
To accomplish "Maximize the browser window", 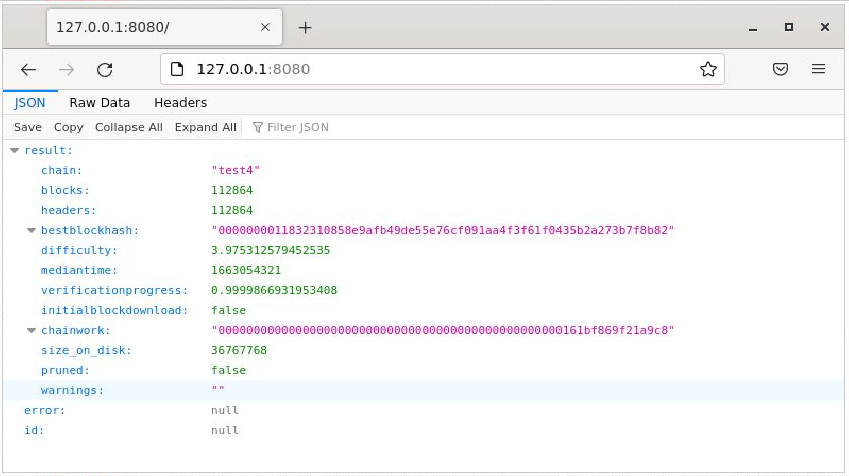I will 789,27.
